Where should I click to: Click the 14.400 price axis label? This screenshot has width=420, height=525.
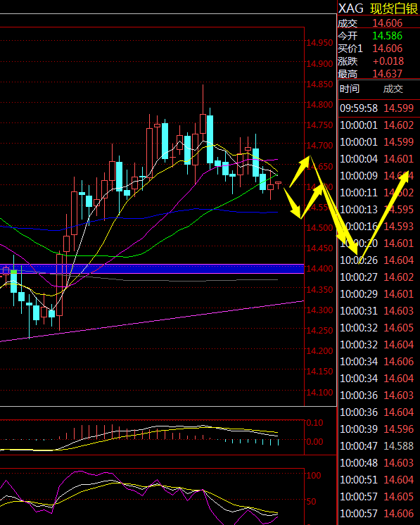coord(319,269)
